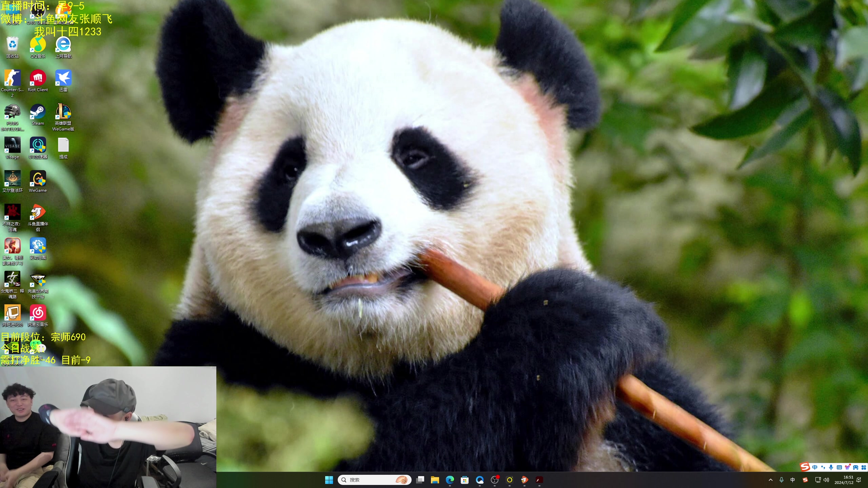Open the toolbox grid on the Sogou toolbar
The width and height of the screenshot is (868, 488).
point(864,467)
